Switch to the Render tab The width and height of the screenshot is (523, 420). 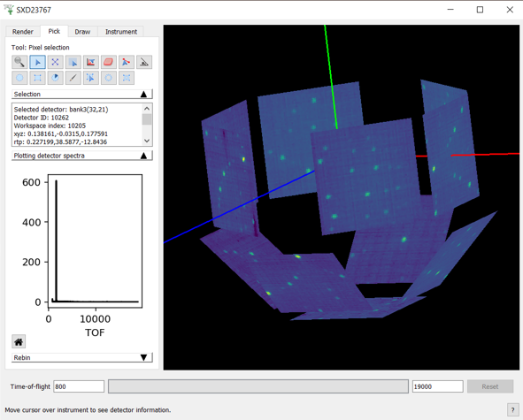23,32
